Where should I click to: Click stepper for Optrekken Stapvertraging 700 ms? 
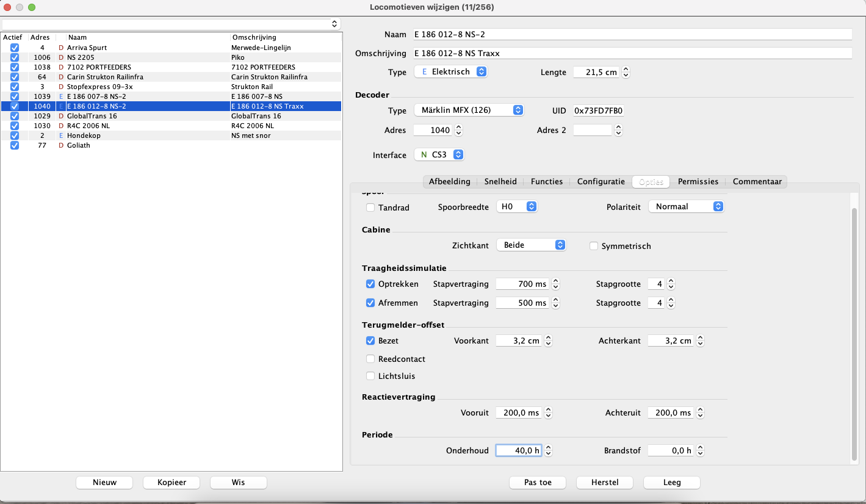click(555, 284)
